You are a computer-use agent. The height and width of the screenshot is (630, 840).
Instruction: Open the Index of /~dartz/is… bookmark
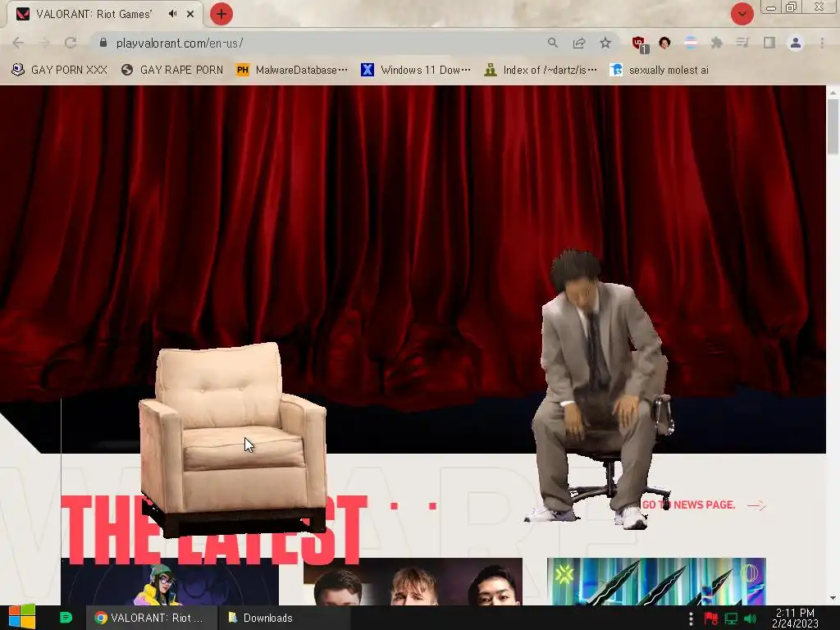click(x=540, y=71)
